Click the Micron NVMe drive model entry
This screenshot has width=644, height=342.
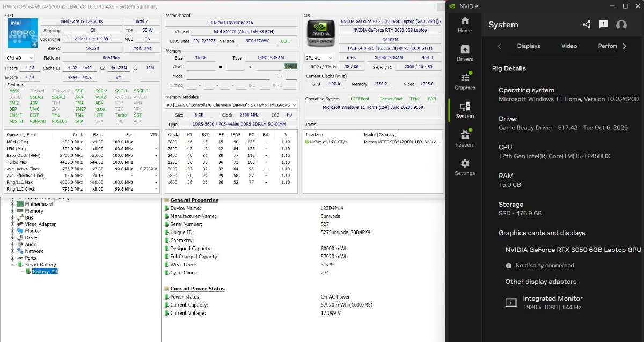[402, 142]
